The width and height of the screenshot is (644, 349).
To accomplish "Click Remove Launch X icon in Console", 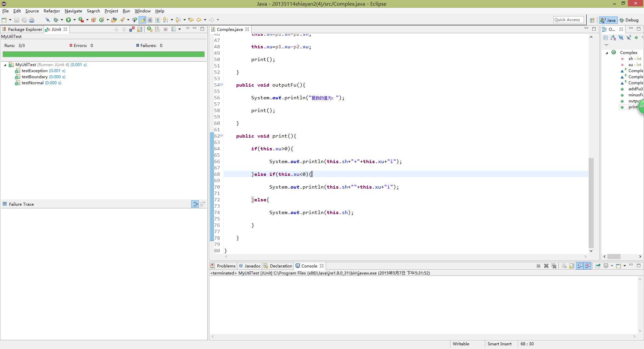I will [x=546, y=266].
